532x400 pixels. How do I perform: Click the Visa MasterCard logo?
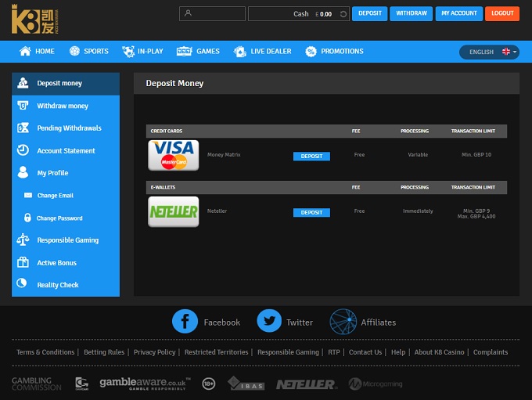(173, 155)
